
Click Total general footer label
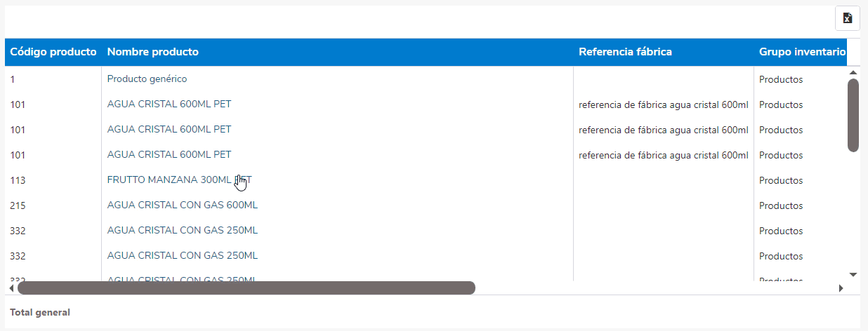pyautogui.click(x=40, y=312)
